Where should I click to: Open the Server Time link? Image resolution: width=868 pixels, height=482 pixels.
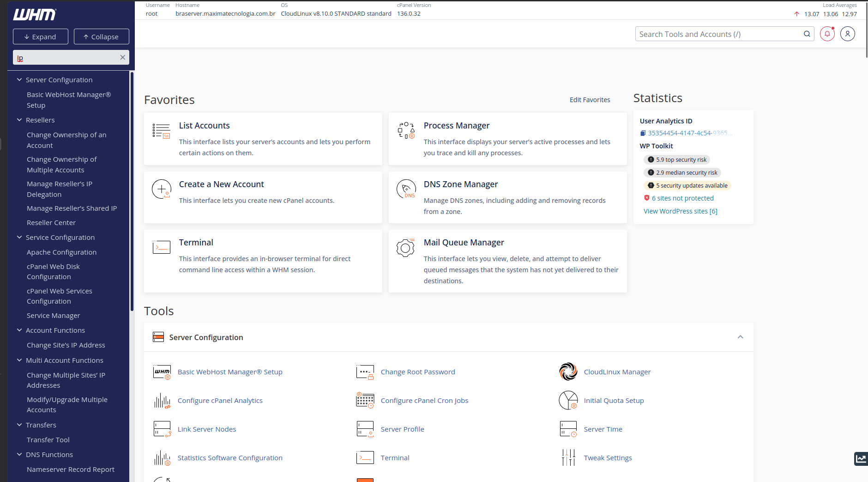(x=603, y=429)
